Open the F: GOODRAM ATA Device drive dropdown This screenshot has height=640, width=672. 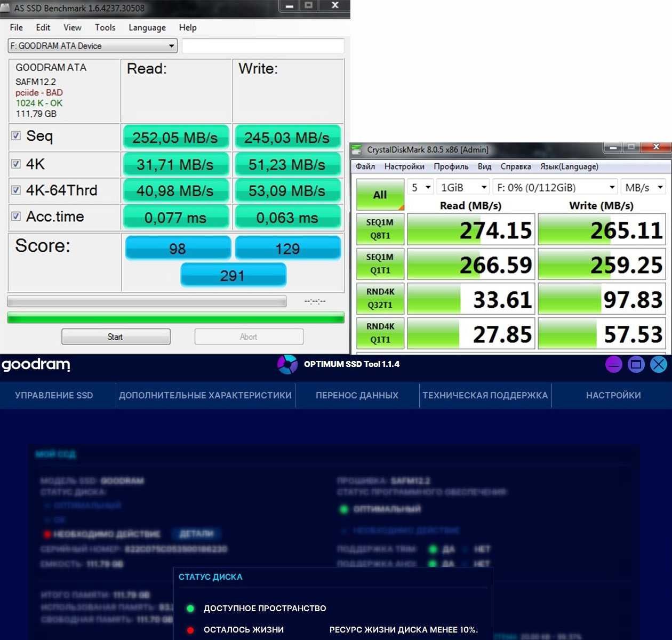92,46
